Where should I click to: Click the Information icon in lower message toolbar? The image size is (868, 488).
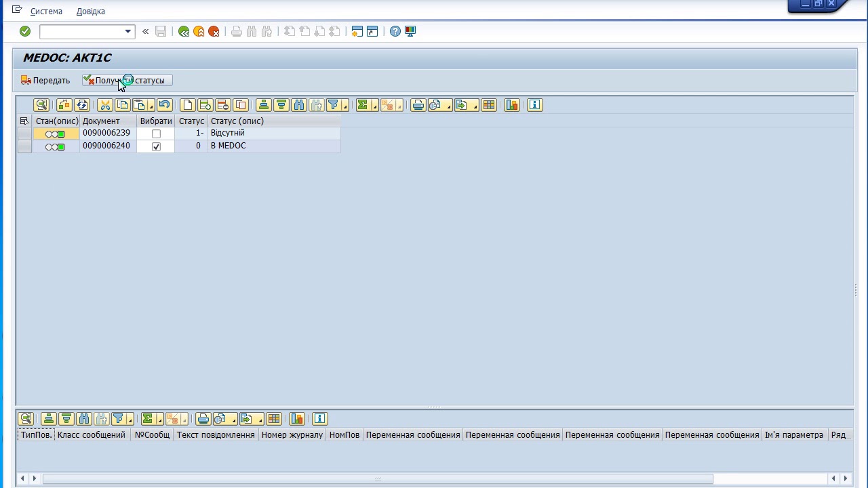[320, 419]
